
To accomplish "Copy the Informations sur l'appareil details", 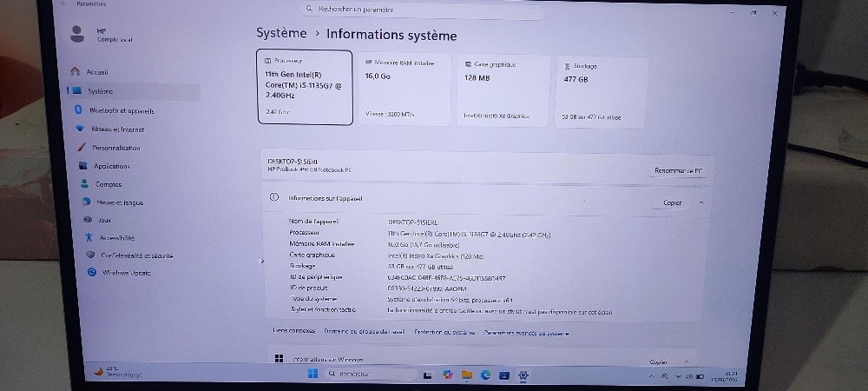I will 673,202.
